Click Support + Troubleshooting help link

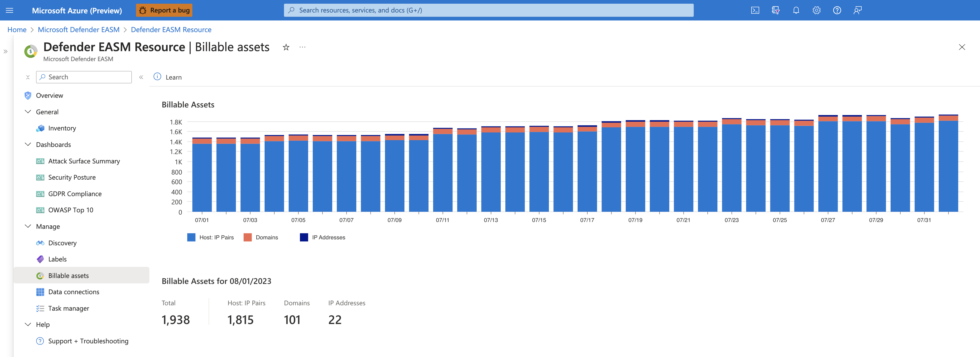point(88,340)
